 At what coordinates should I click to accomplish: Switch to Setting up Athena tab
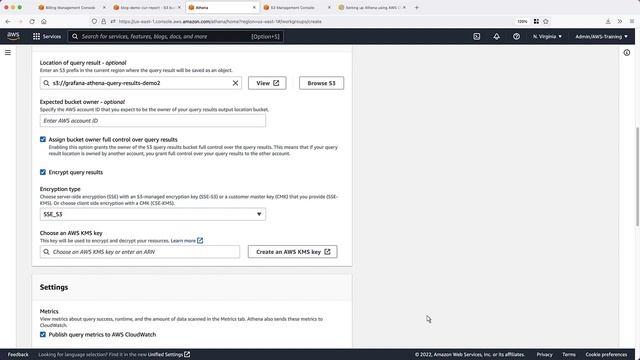click(x=371, y=7)
